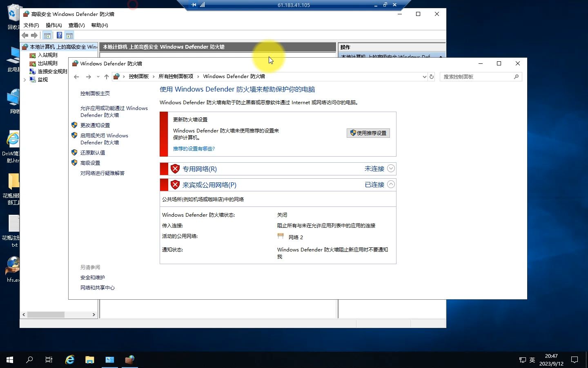This screenshot has width=588, height=368.
Task: Click the blue help icon in MMC toolbar
Action: [59, 36]
